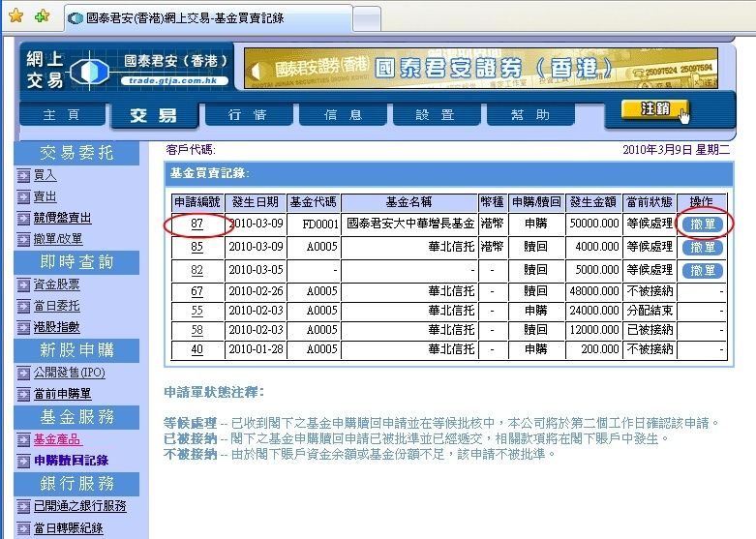
Task: Click the icon beside 當前申購單
Action: point(23,395)
